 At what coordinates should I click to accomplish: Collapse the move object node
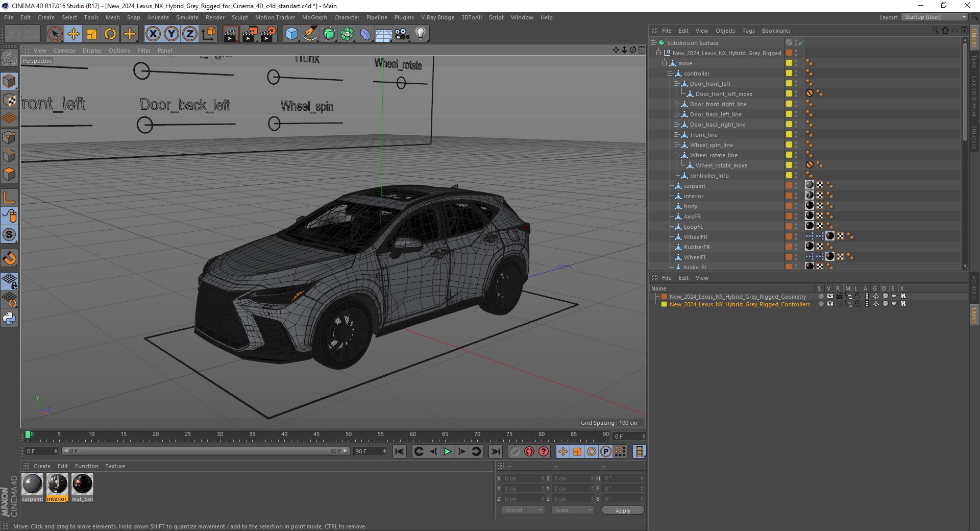665,63
